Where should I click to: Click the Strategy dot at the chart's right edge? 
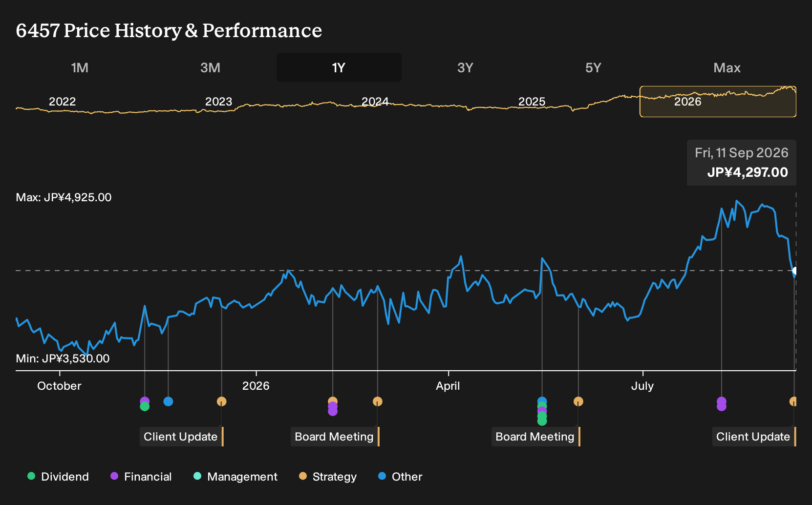(x=793, y=401)
